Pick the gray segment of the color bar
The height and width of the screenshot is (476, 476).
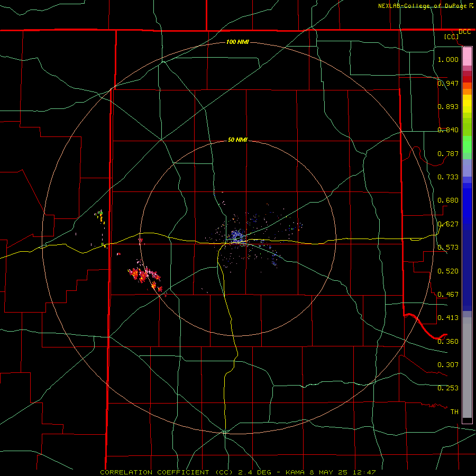(467, 368)
